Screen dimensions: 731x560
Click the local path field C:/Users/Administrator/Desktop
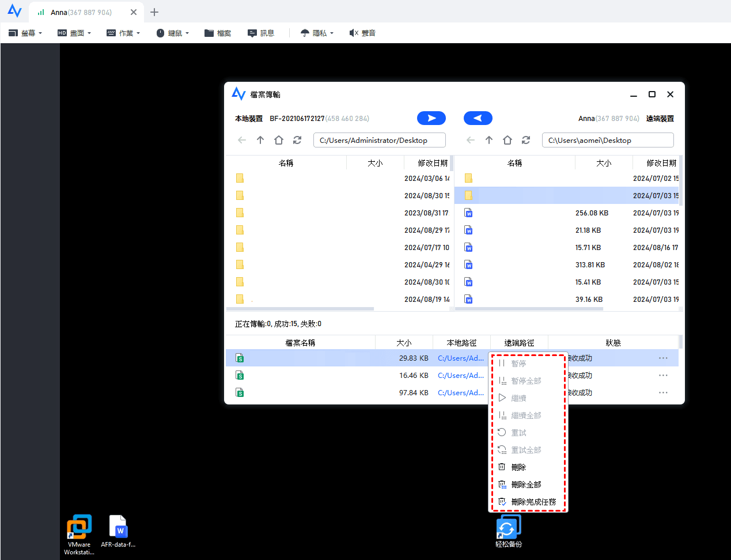click(x=379, y=140)
